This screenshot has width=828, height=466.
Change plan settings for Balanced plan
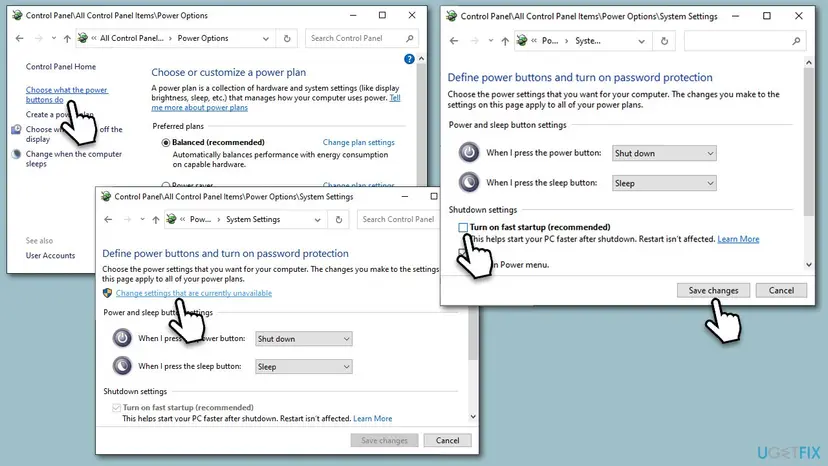(x=359, y=142)
